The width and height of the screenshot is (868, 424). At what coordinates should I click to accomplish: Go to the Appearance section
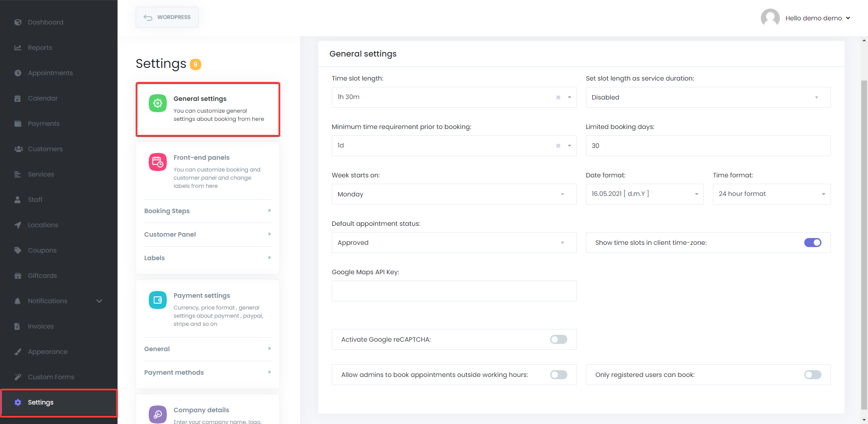(x=47, y=351)
